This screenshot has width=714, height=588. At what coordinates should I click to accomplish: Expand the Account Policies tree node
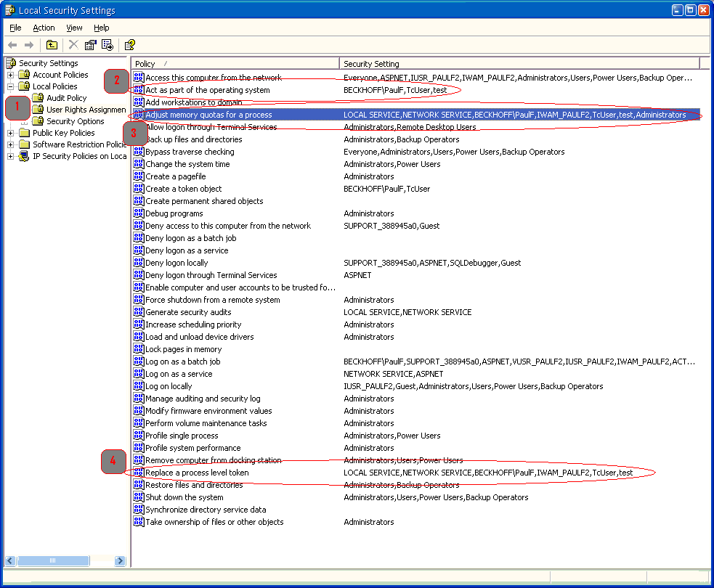pyautogui.click(x=10, y=75)
